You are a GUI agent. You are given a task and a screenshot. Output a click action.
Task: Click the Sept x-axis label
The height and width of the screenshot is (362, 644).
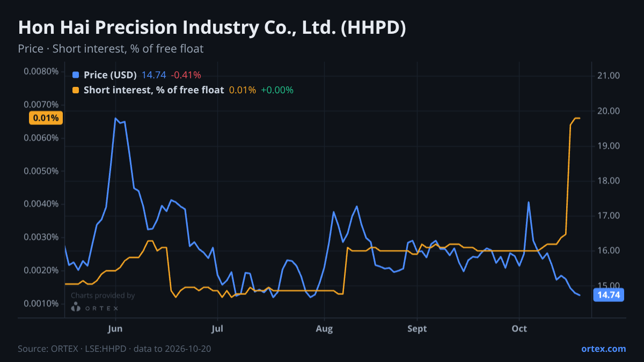click(416, 328)
